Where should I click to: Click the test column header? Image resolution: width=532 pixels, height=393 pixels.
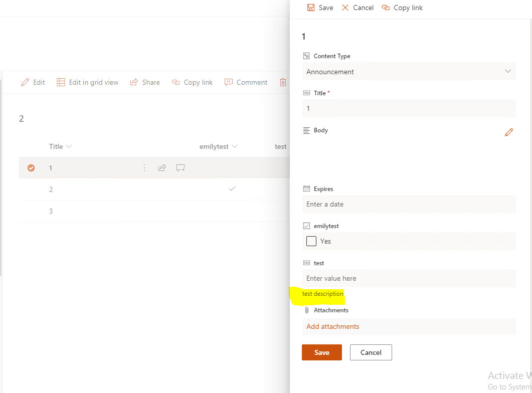tap(281, 146)
